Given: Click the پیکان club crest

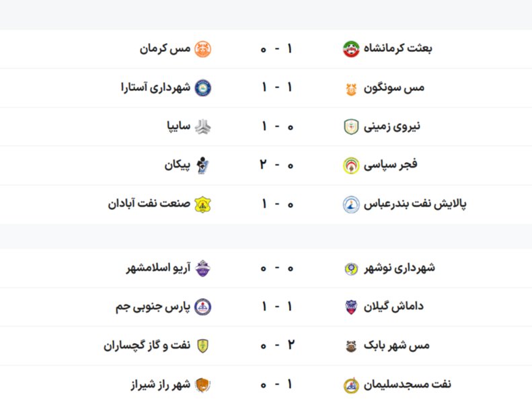Looking at the screenshot, I should coord(202,166).
